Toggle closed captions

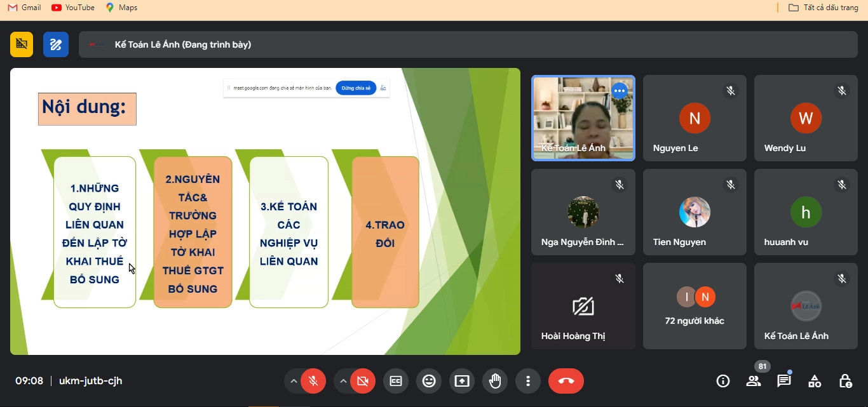pos(396,381)
